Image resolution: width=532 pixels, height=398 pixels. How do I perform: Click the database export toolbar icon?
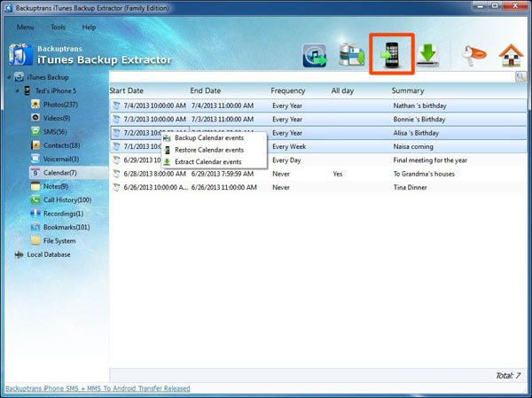coord(352,55)
